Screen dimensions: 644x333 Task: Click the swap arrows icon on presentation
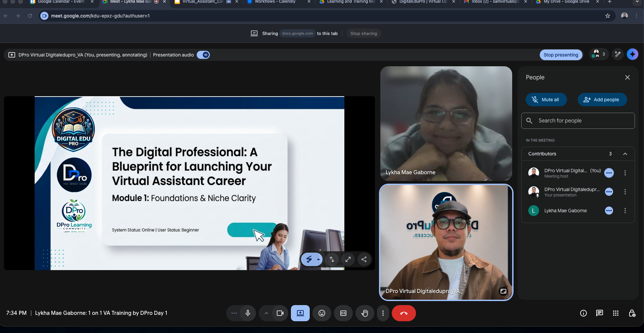332,259
